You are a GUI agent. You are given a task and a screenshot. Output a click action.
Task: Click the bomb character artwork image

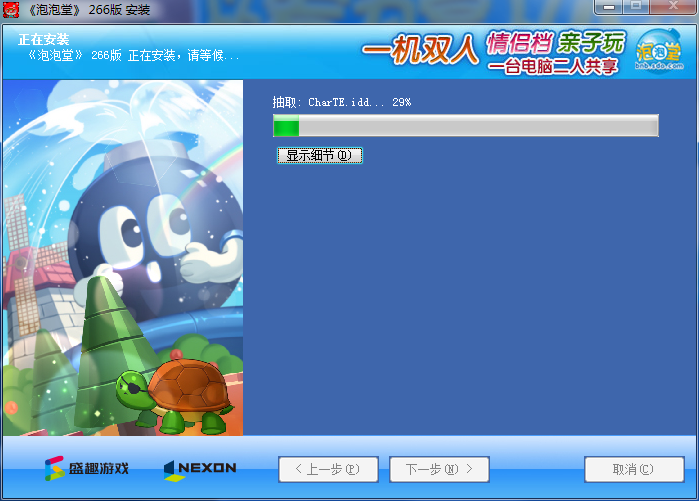123,258
